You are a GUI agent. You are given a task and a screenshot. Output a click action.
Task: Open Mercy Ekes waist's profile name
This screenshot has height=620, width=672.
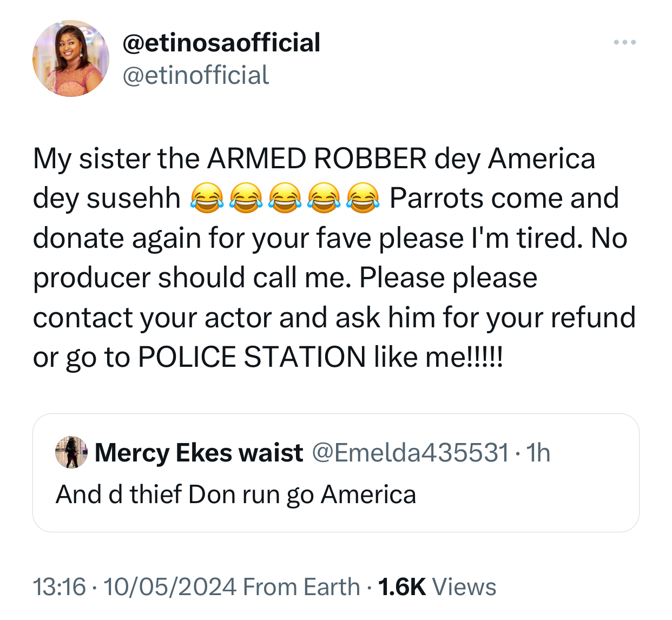coord(199,453)
